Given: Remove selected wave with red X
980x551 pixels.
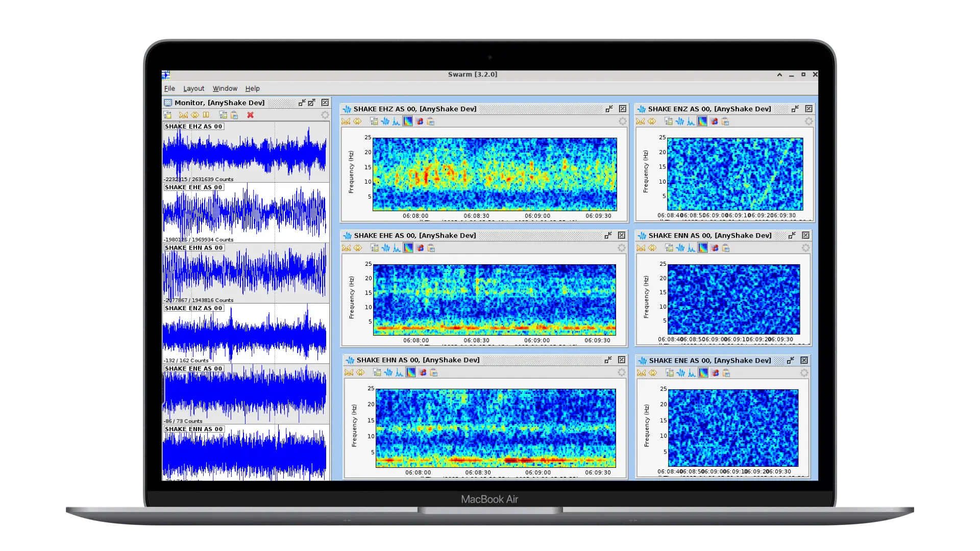Looking at the screenshot, I should coord(250,115).
